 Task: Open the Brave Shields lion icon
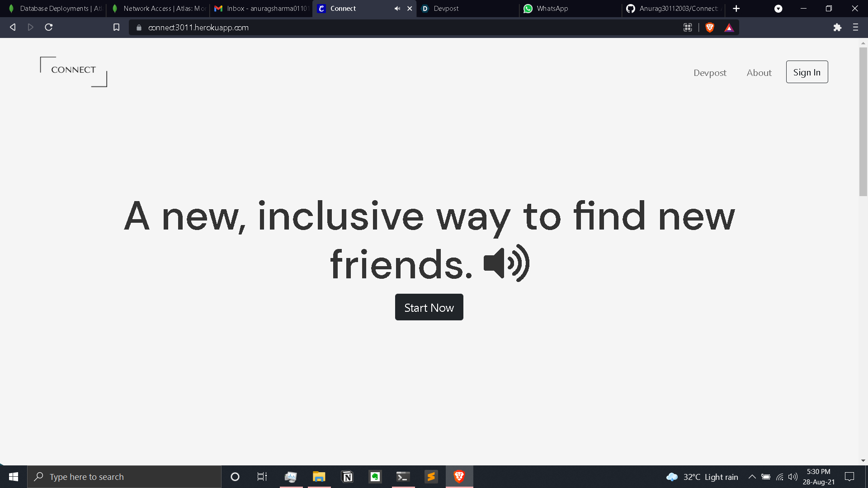(710, 28)
